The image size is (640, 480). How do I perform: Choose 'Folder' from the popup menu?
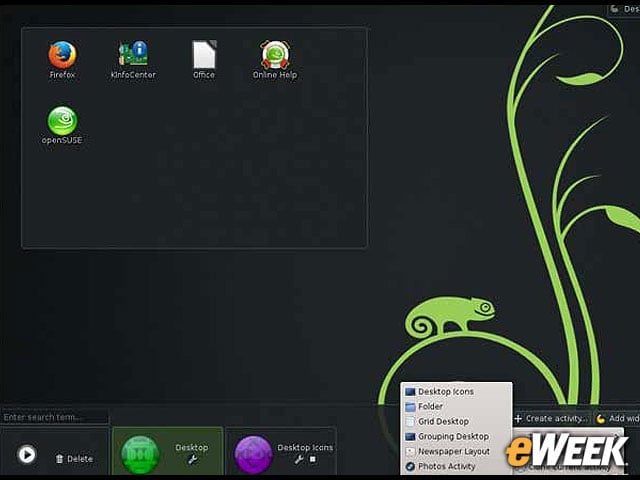456,407
